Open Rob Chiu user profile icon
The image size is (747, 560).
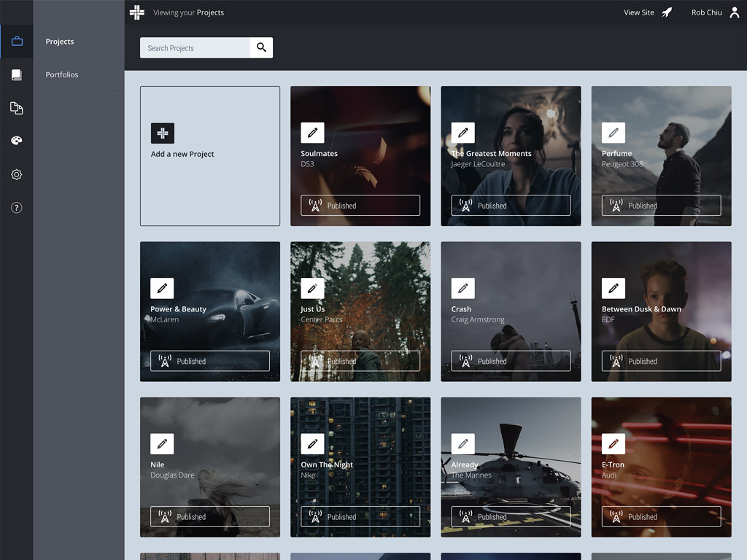click(734, 12)
